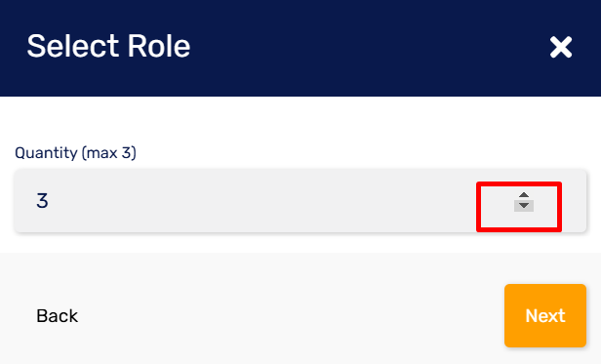The width and height of the screenshot is (601, 364).
Task: Decrease quantity using the down arrow
Action: click(x=524, y=206)
